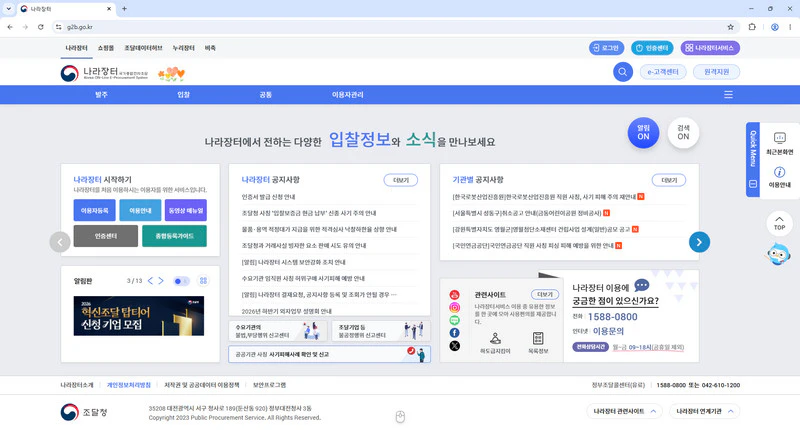Show previous 알림판 banner
800x430 pixels.
(x=150, y=281)
